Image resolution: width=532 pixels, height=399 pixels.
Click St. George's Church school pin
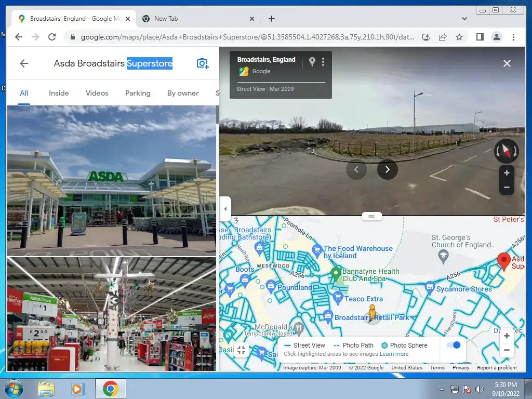444,256
